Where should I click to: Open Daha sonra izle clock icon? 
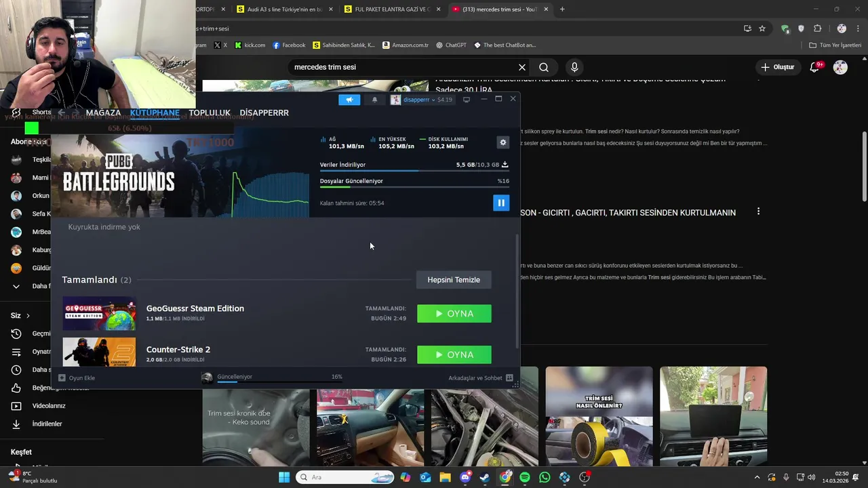[x=16, y=369]
